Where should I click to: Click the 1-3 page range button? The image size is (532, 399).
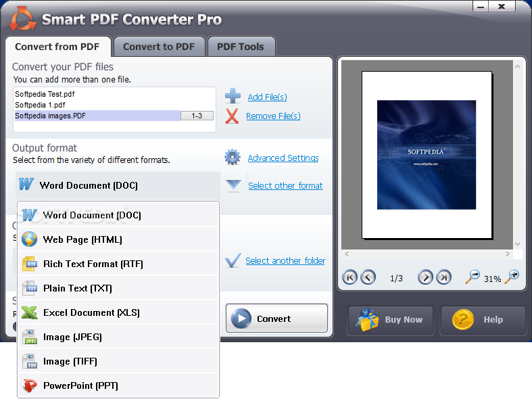(197, 116)
